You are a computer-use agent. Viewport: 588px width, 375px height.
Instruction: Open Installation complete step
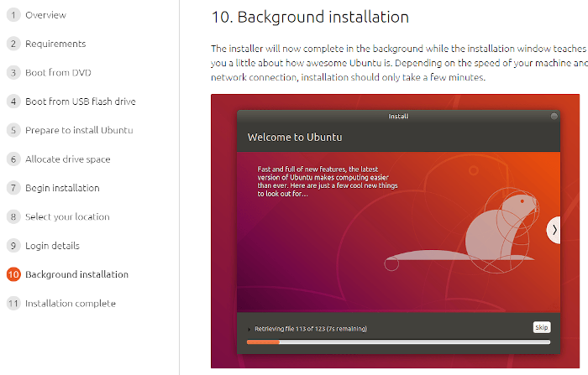(71, 304)
